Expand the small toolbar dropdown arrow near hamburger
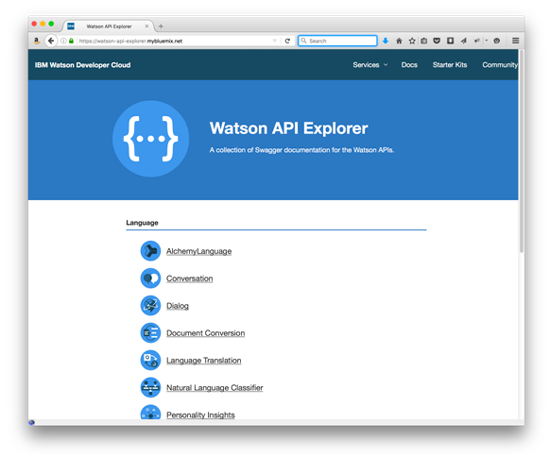Viewport: 550px width, 456px height. tap(486, 41)
